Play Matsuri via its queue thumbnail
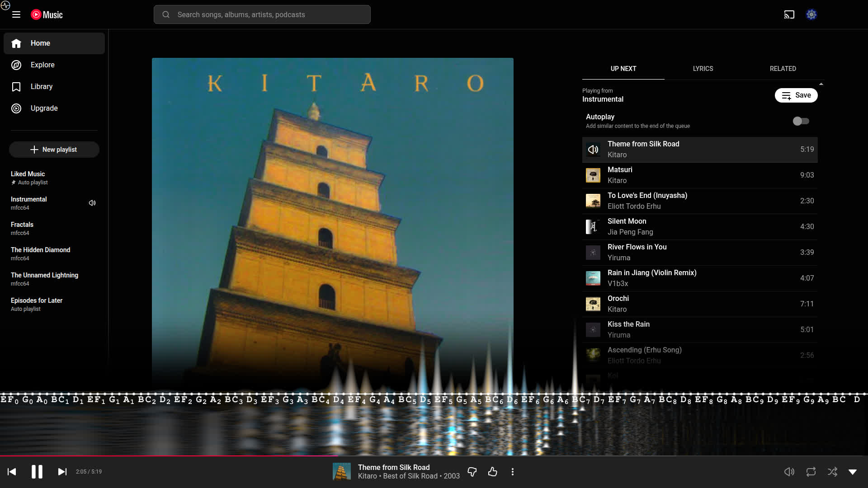The width and height of the screenshot is (868, 488). [593, 175]
